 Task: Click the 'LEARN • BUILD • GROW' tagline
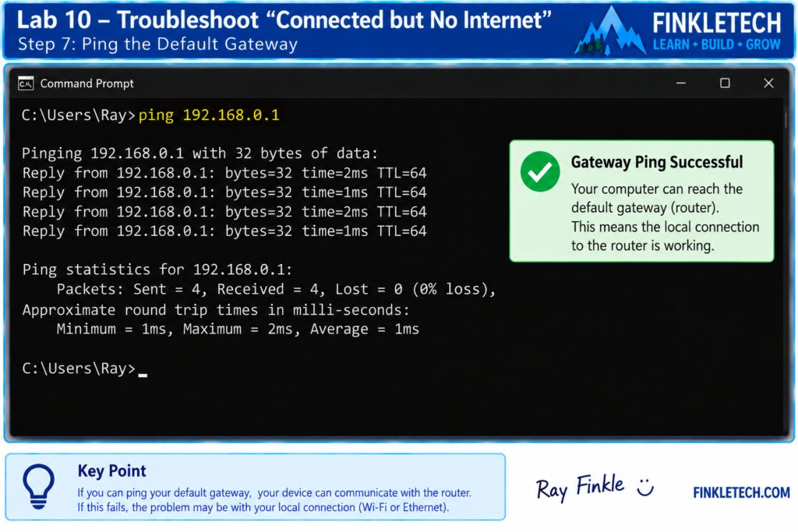pyautogui.click(x=717, y=44)
